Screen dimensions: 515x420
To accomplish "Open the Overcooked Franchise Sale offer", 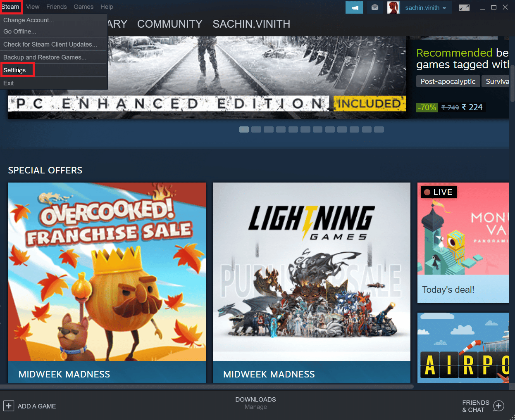I will click(x=107, y=273).
